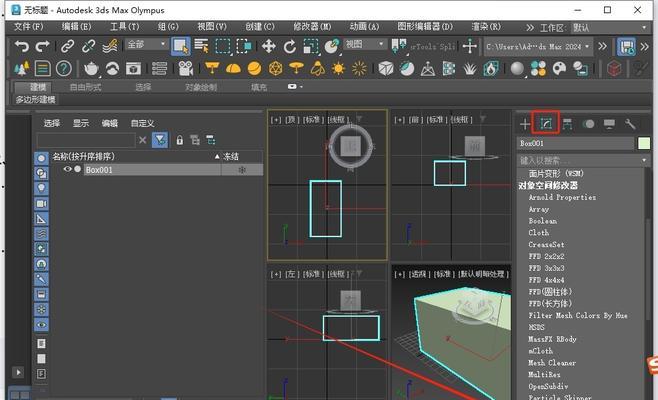Select the Rotate tool
The height and width of the screenshot is (400, 658).
pos(290,46)
